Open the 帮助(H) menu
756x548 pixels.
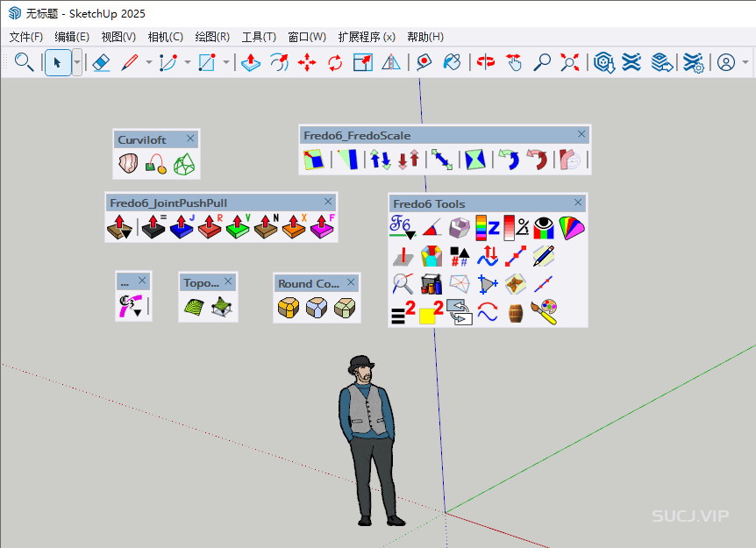425,37
